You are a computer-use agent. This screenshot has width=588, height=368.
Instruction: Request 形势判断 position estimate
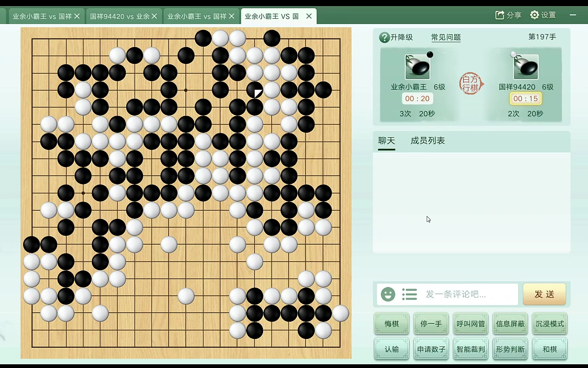point(510,349)
